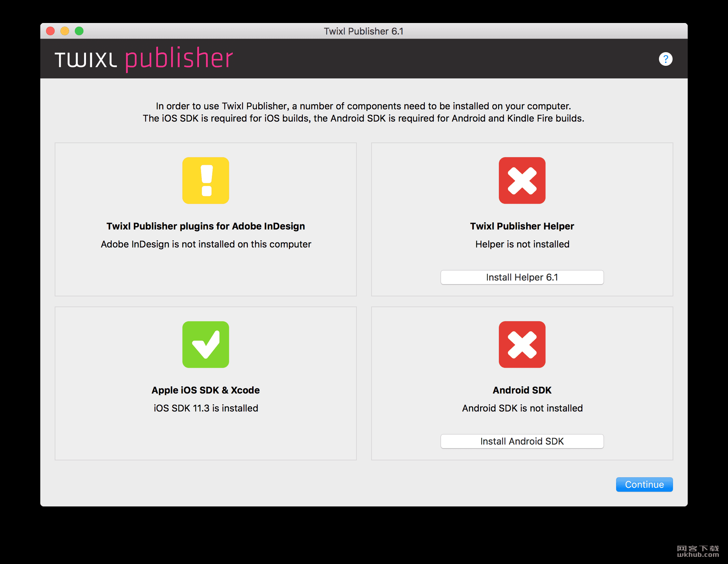Click the intro line 'In order to use Twixl Publisher'

tap(363, 106)
